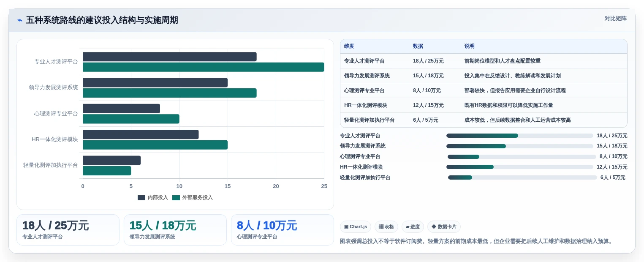The height and width of the screenshot is (262, 644).
Task: Click the title 五种系统路线的建议投入结构与实施周期
Action: tap(102, 20)
